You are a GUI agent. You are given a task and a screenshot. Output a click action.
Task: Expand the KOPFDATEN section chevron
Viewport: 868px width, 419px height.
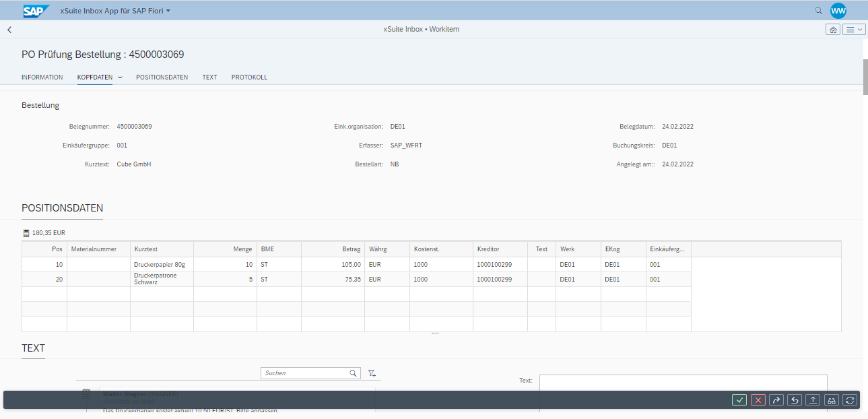120,77
